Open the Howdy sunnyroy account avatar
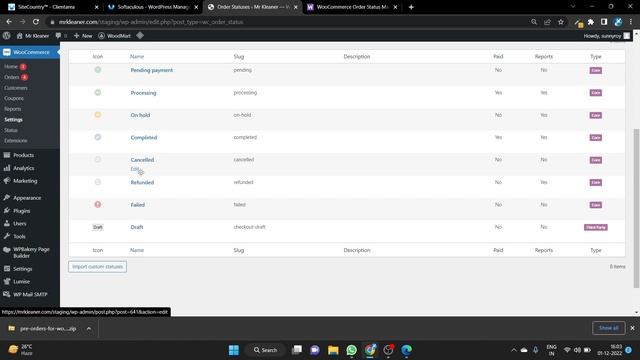Viewport: 640px width, 360px height. click(x=627, y=36)
